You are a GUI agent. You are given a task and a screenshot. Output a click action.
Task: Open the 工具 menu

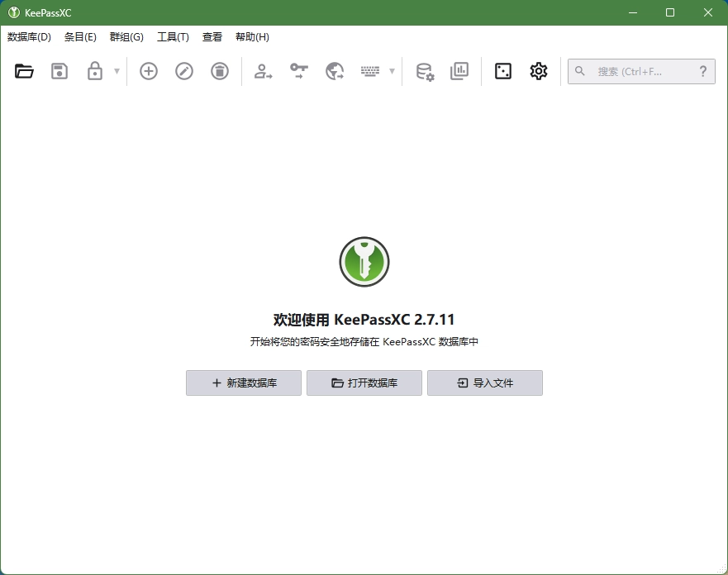174,37
